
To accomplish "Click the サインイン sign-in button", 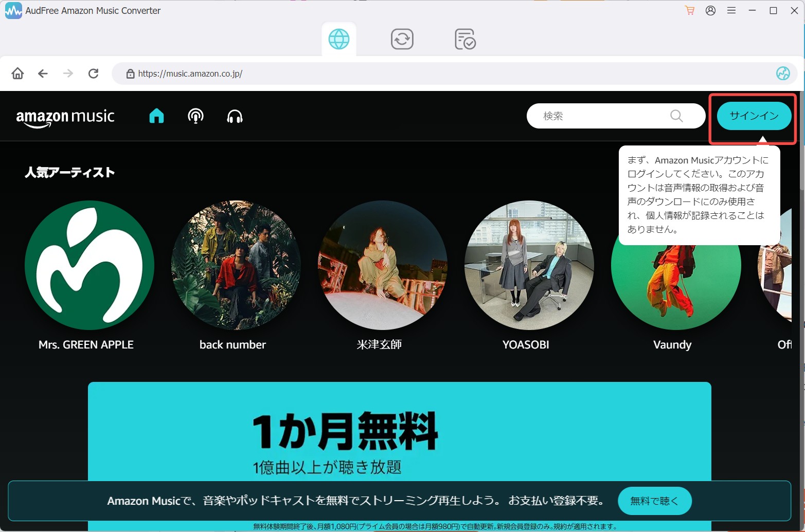I will (x=754, y=116).
